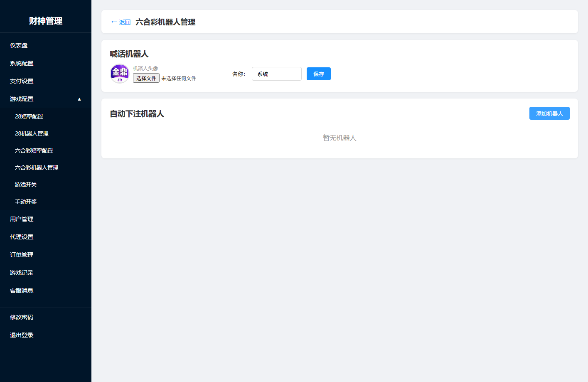Open 六合彩机器人管理 sidebar entry
Viewport: 588px width, 382px height.
coord(37,168)
